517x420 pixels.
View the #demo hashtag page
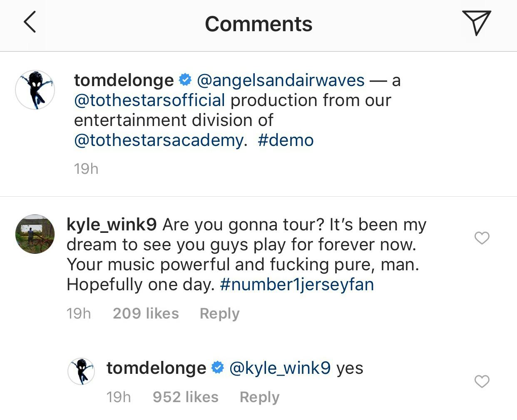[x=286, y=140]
